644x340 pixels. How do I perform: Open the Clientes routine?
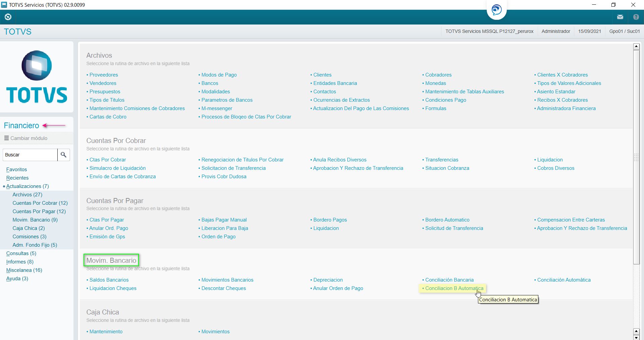click(x=322, y=75)
